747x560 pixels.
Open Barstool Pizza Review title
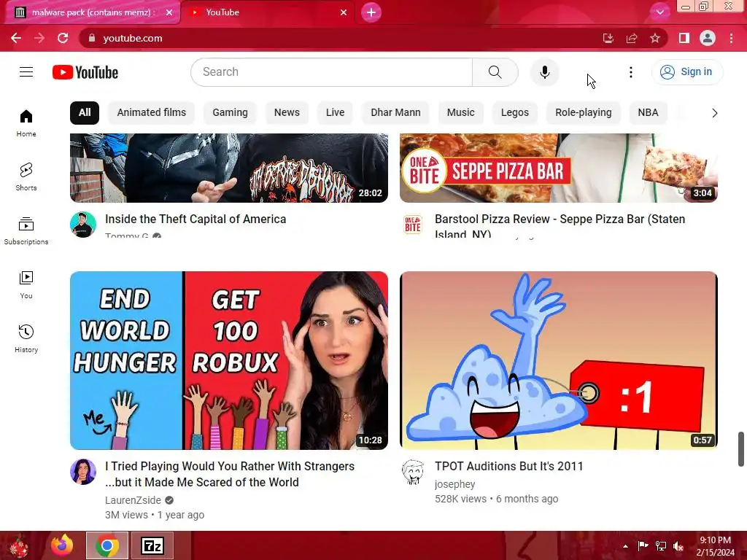coord(560,226)
